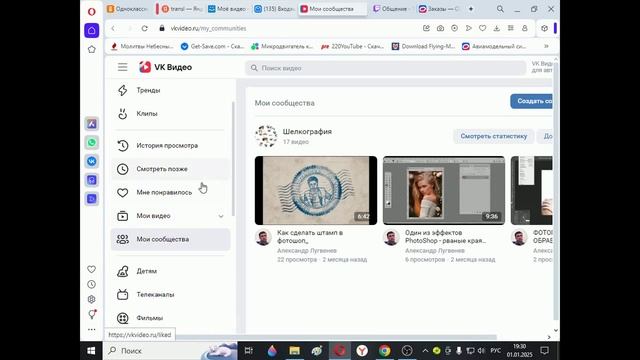Open the Шелкография community title
The image size is (640, 360).
coord(307,131)
